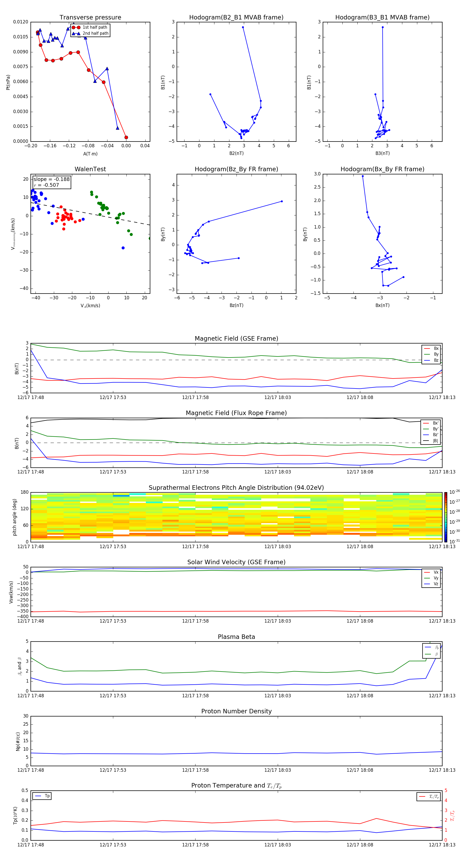Click the 'Solar Wind Velocity (GSE Frame)' title
Viewport: 473px width, 868px height.
pyautogui.click(x=236, y=562)
